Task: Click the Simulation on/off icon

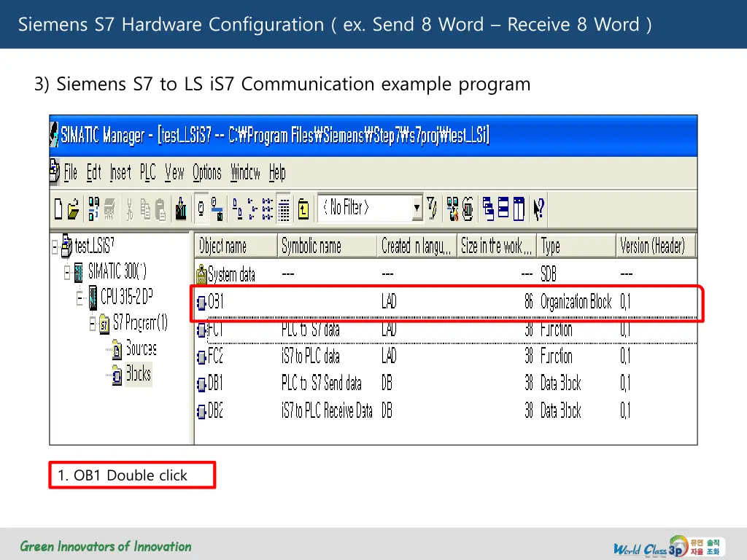Action: [x=468, y=209]
